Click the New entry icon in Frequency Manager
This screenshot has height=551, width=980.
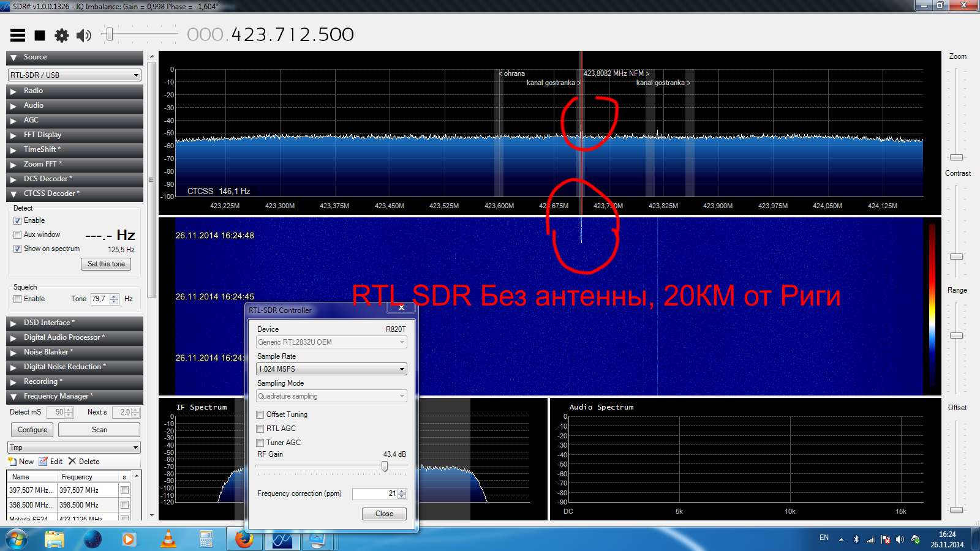[12, 461]
